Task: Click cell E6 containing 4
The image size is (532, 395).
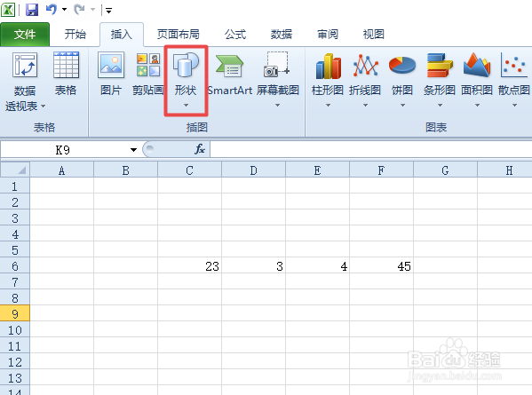Action: (x=317, y=266)
